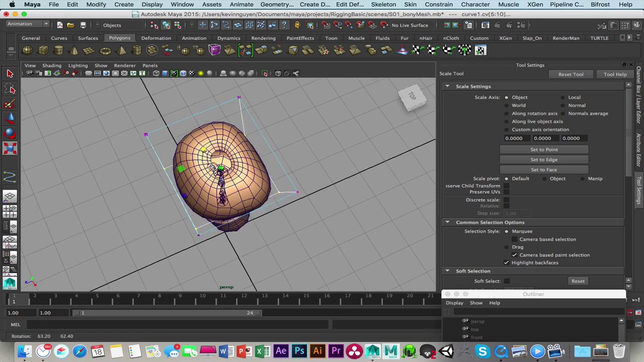Open the Animation menu set dropdown
This screenshot has height=362, width=644.
point(28,24)
